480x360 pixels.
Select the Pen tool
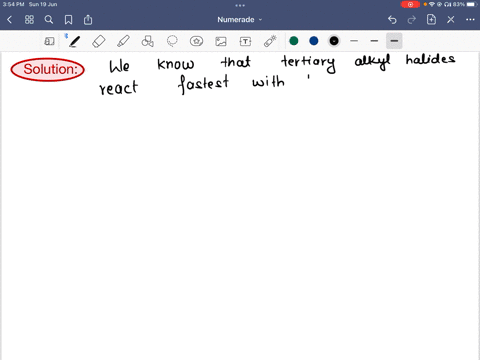74,41
